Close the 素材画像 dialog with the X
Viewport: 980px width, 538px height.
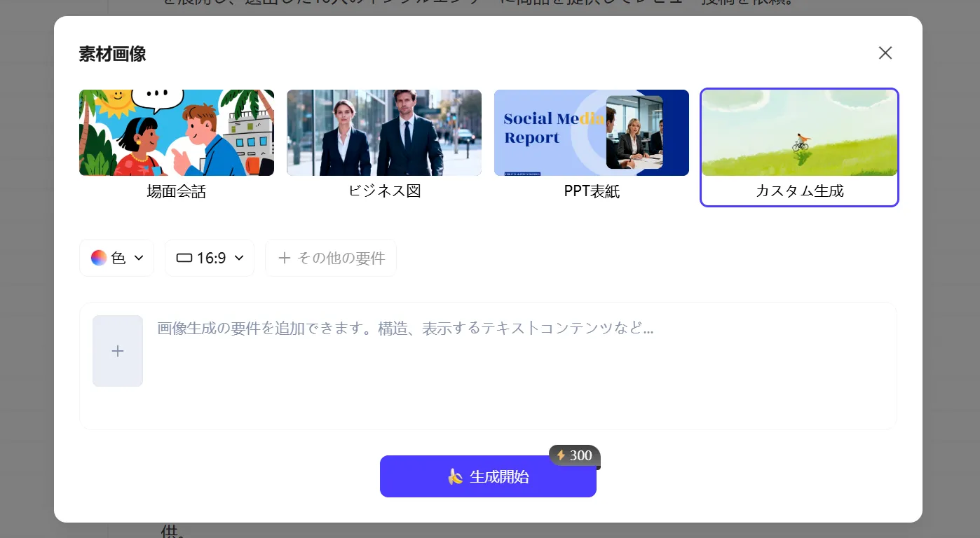click(x=885, y=53)
